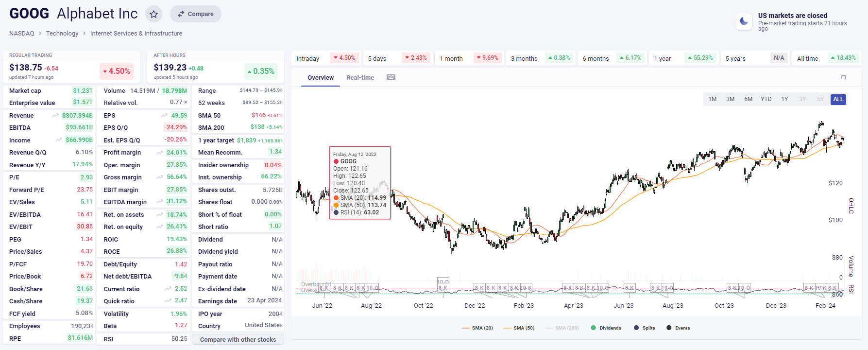Toggle the SMA (50) line in the legend

click(519, 328)
